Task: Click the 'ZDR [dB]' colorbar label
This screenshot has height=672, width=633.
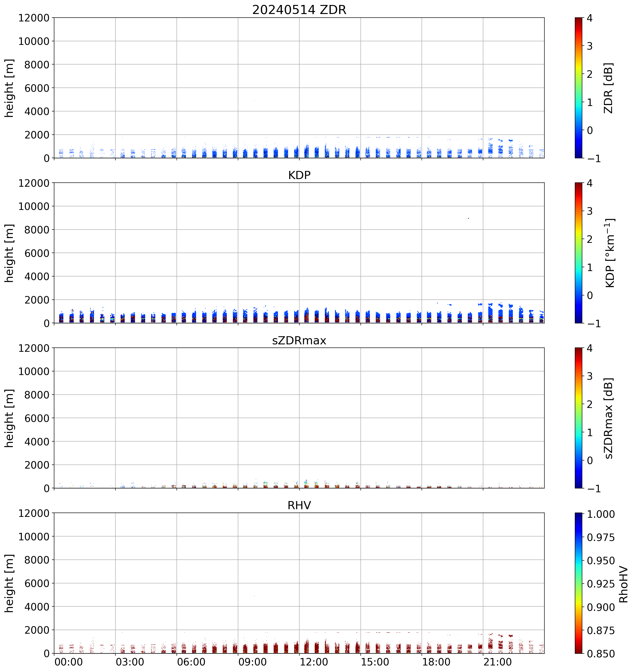Action: (608, 88)
